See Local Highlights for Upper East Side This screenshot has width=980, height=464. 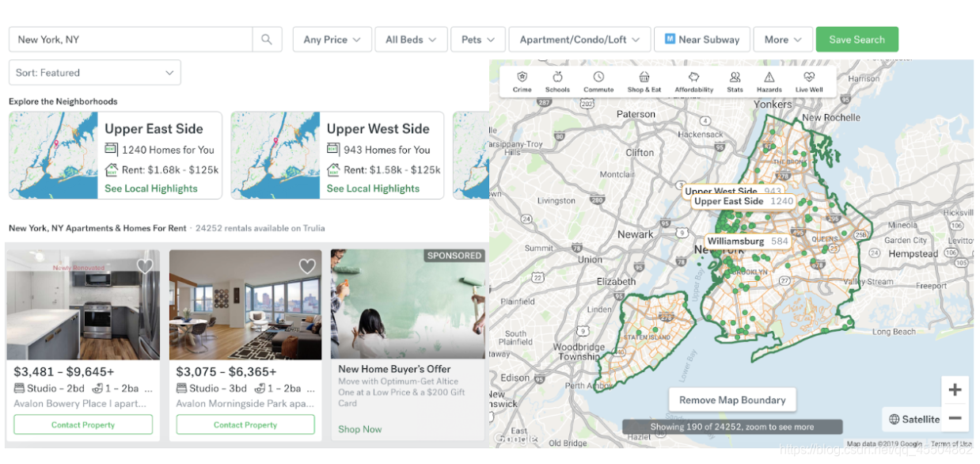coord(151,188)
